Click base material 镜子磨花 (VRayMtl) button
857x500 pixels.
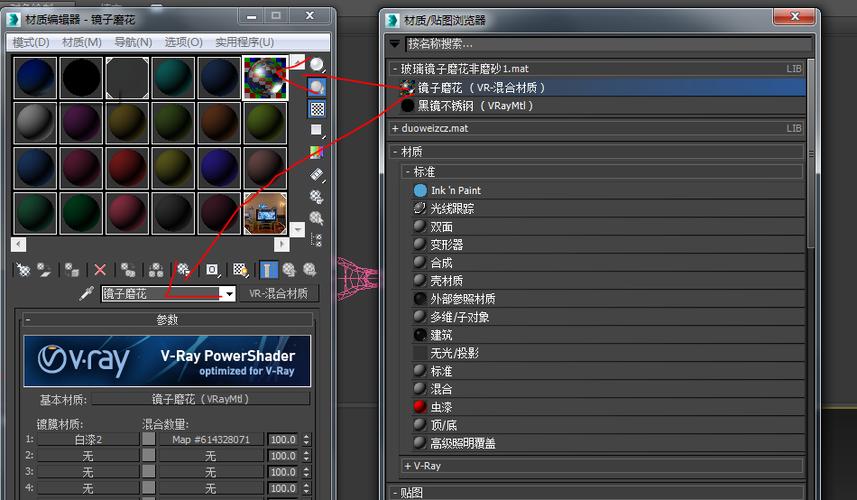point(201,399)
